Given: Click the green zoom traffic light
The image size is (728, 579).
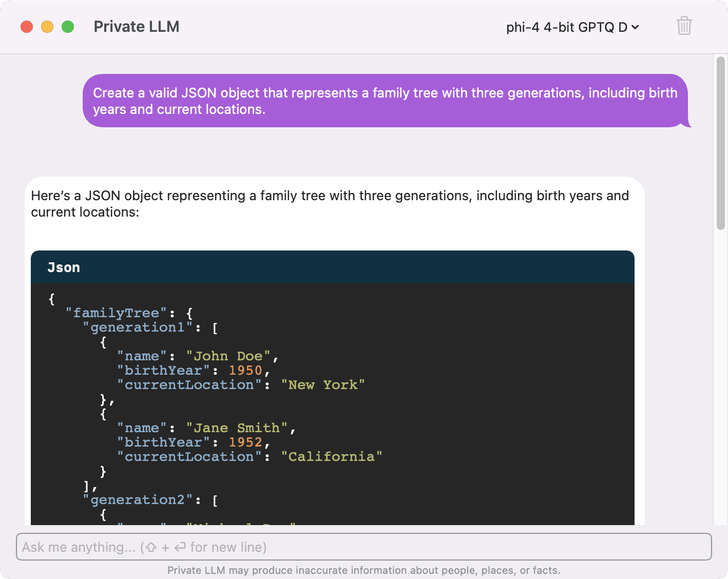Looking at the screenshot, I should tap(67, 26).
